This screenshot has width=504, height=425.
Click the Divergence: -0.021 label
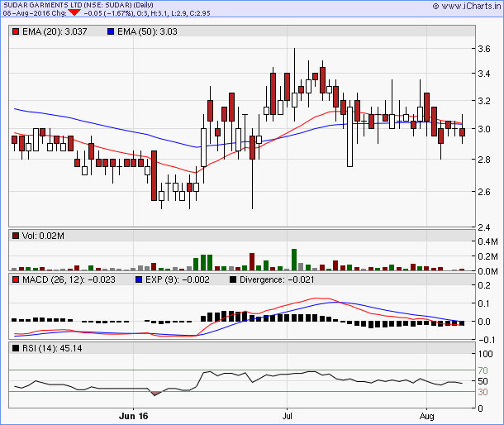[277, 279]
